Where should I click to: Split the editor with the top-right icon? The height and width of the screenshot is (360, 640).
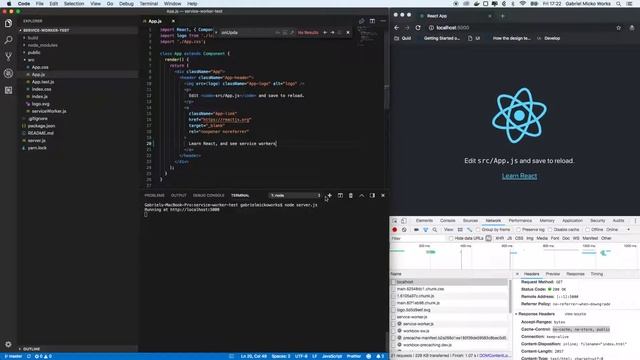tap(372, 21)
